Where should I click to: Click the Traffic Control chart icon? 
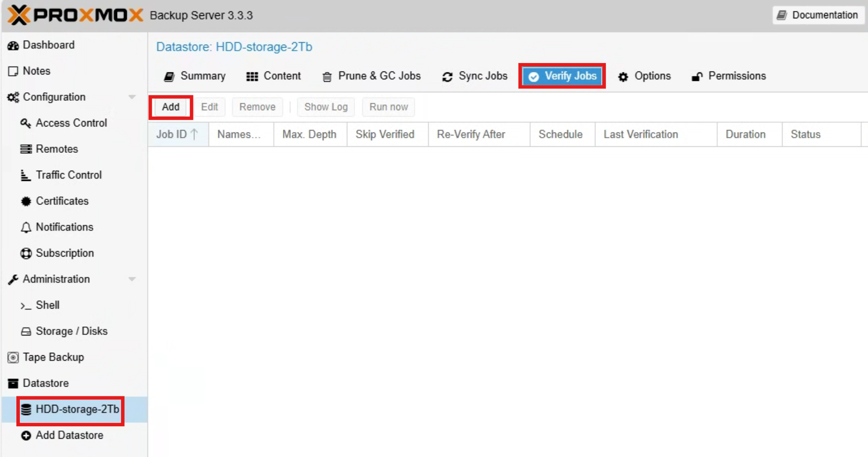26,175
